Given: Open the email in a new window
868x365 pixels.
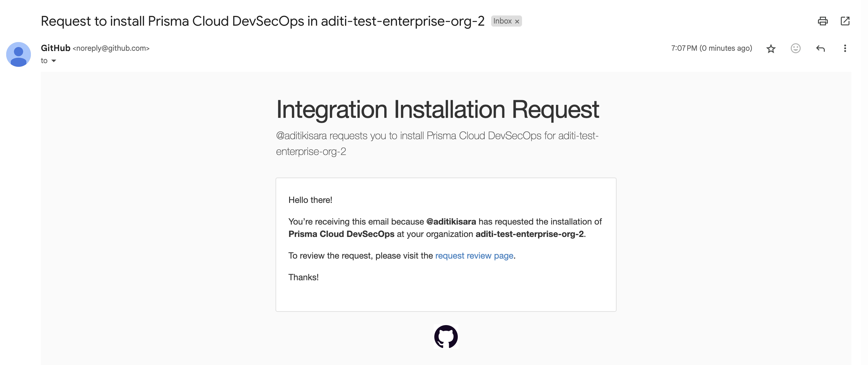Looking at the screenshot, I should (x=845, y=21).
